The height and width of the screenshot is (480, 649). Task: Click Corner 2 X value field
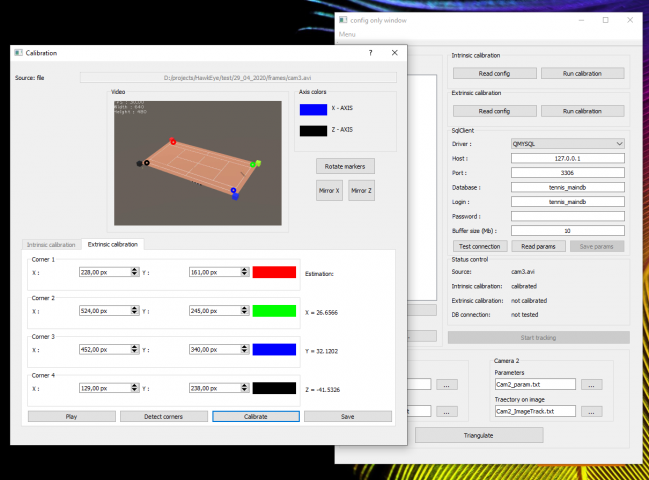pyautogui.click(x=105, y=311)
